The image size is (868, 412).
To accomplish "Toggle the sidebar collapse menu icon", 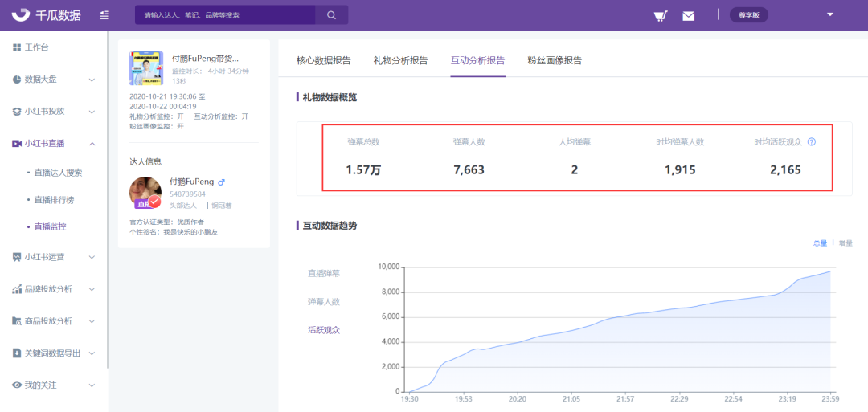I will (x=104, y=15).
